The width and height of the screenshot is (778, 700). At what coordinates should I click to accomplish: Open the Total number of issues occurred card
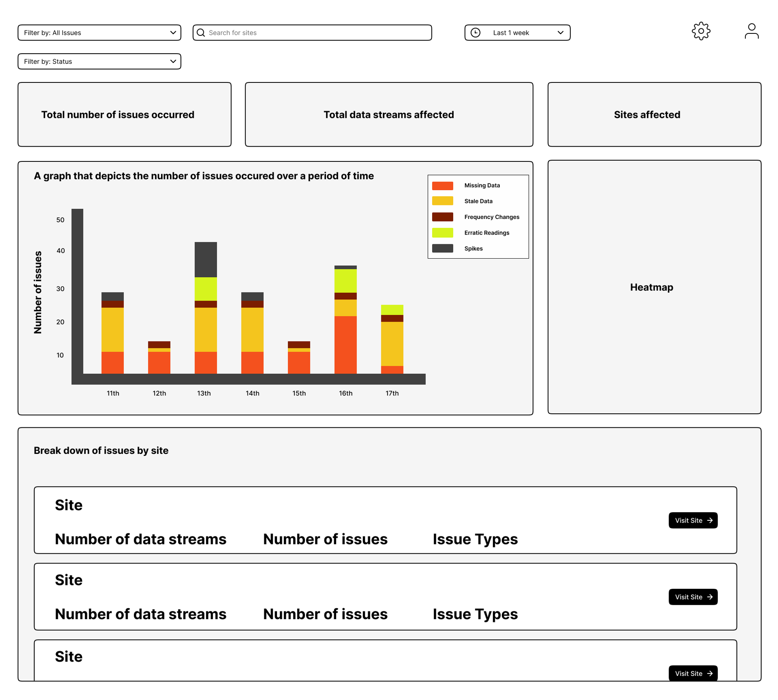124,114
